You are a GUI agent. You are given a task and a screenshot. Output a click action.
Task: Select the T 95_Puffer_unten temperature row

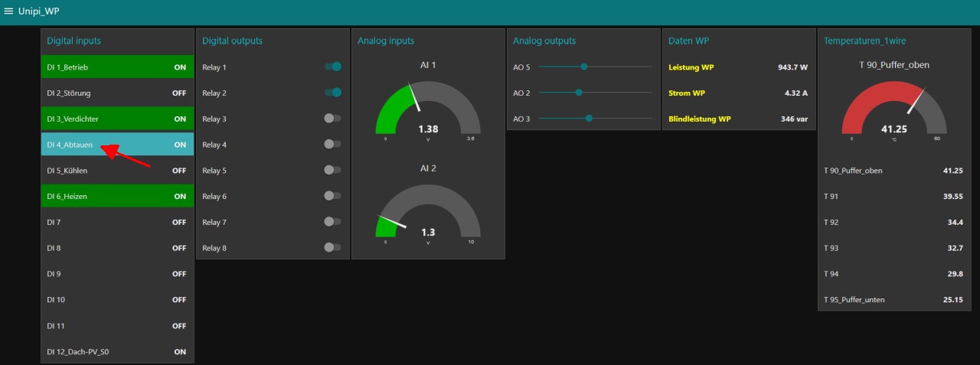tap(894, 299)
